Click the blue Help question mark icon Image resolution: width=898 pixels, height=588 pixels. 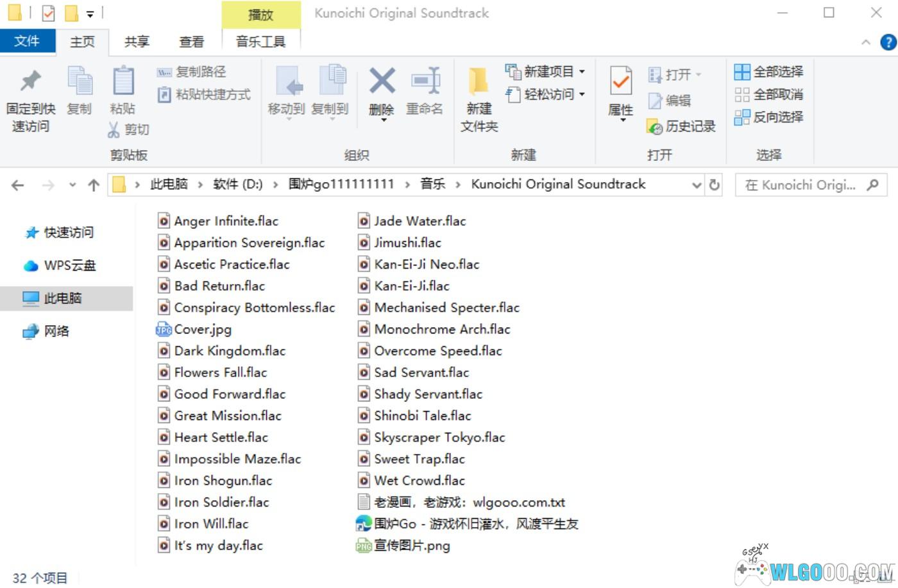click(888, 42)
